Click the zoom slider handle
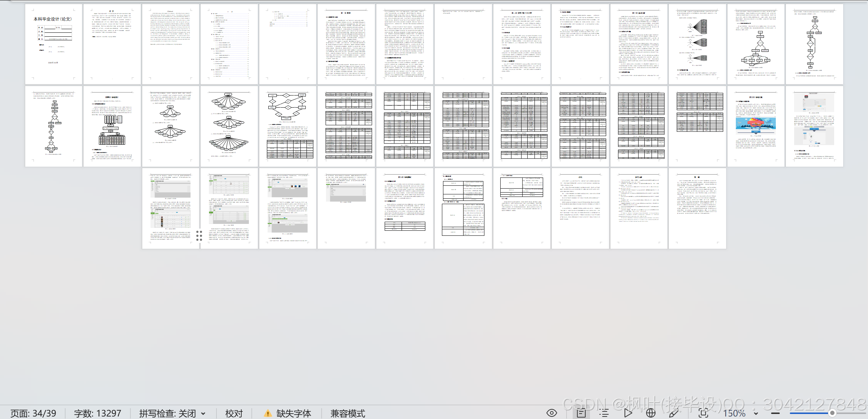 click(x=832, y=413)
